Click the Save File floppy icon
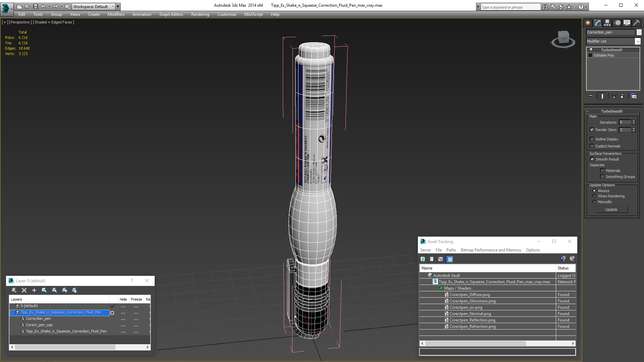Screen dimensions: 644x362 tap(35, 6)
